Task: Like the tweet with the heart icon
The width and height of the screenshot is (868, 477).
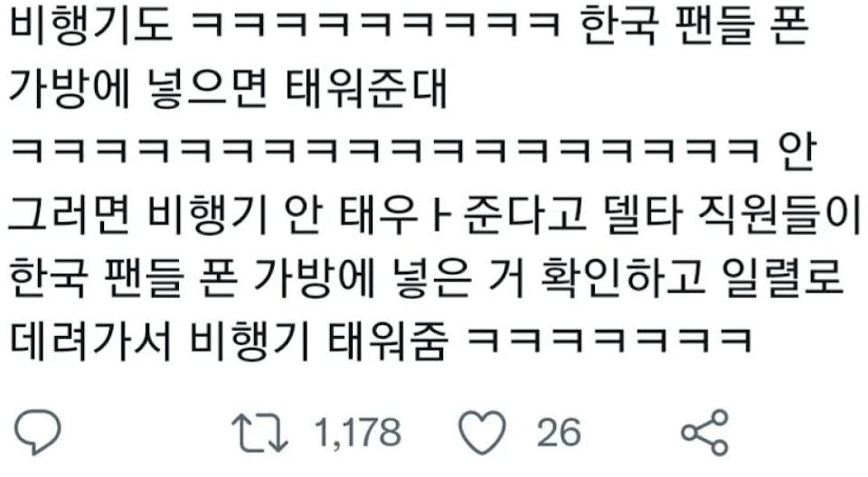Action: [483, 433]
